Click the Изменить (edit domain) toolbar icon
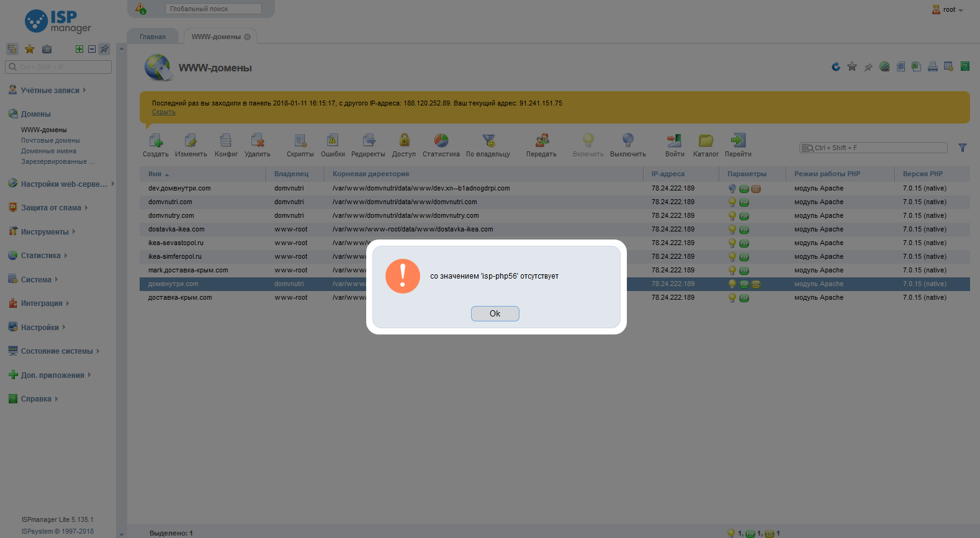Screen dimensions: 980x538 point(191,140)
